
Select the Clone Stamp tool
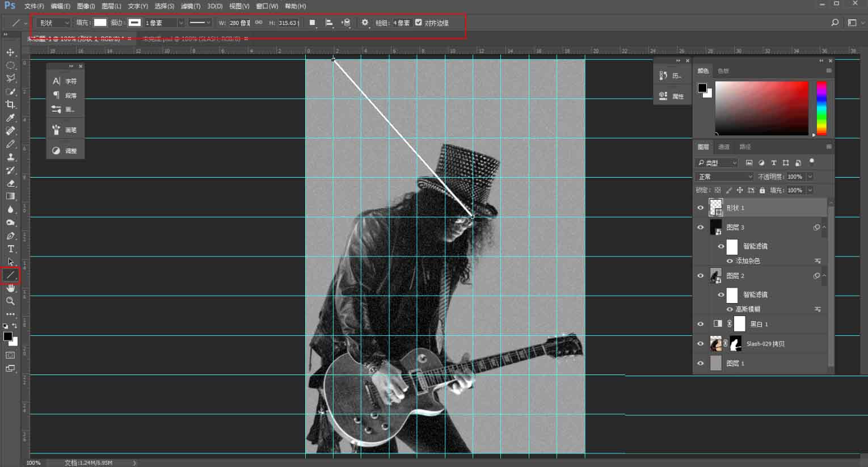pyautogui.click(x=10, y=157)
